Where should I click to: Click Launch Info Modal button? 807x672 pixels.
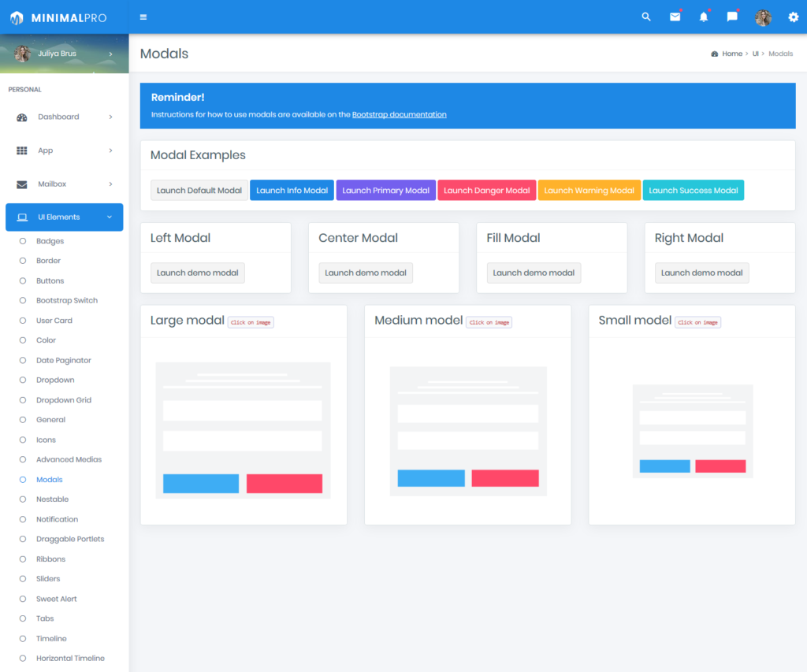(x=292, y=191)
